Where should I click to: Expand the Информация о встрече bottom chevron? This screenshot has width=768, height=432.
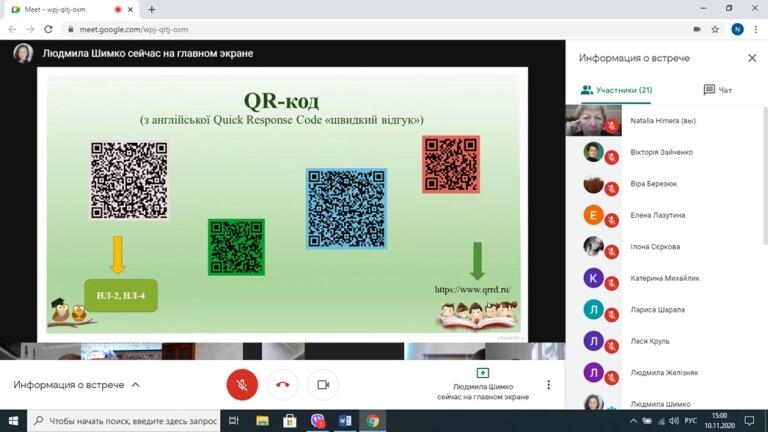click(135, 385)
